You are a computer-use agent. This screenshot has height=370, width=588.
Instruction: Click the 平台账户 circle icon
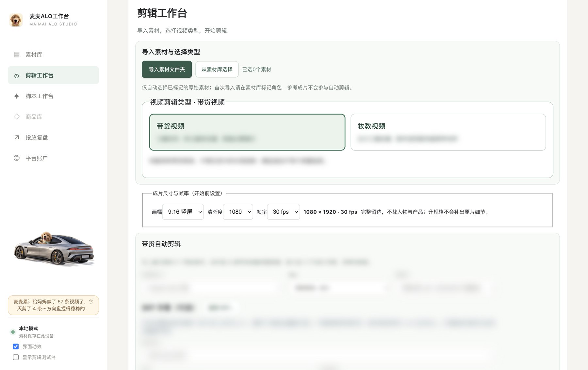pos(17,158)
